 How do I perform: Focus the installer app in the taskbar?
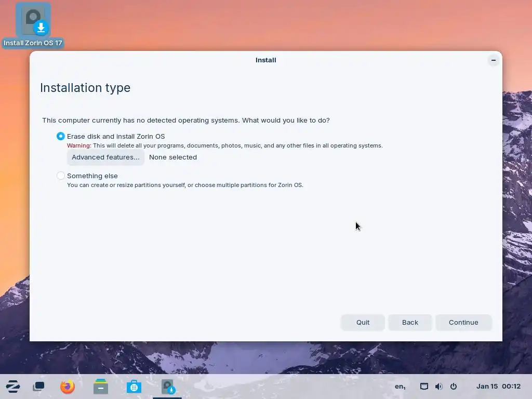point(167,387)
